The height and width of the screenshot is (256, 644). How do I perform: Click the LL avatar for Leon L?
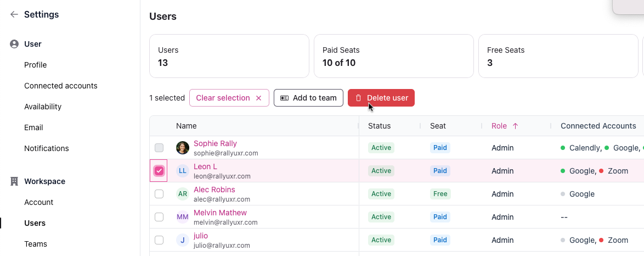tap(183, 171)
